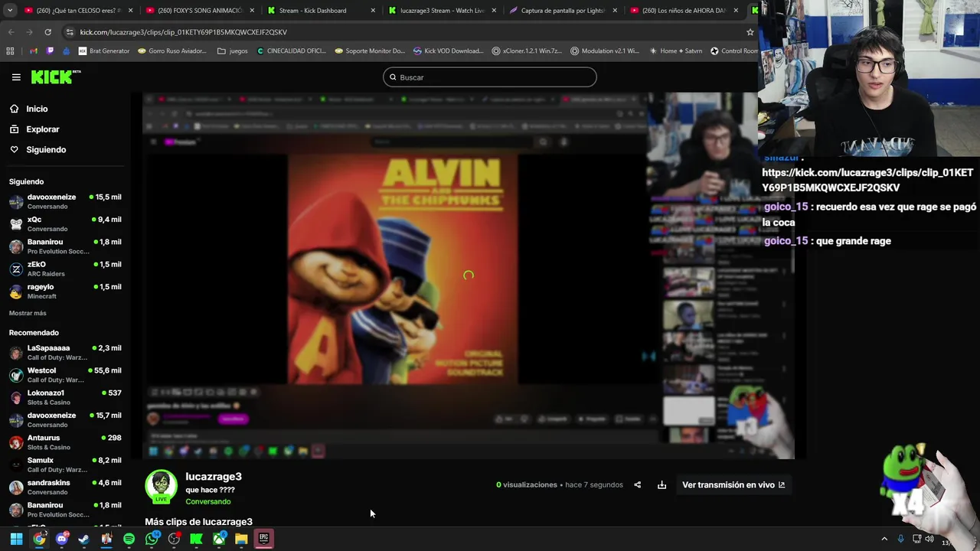Viewport: 980px width, 551px height.
Task: Switch to Stream - Kick Dashboard tab
Action: click(x=320, y=11)
